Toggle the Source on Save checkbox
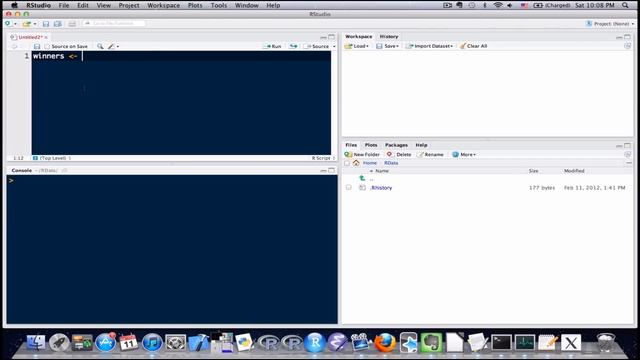640x360 pixels. 47,47
